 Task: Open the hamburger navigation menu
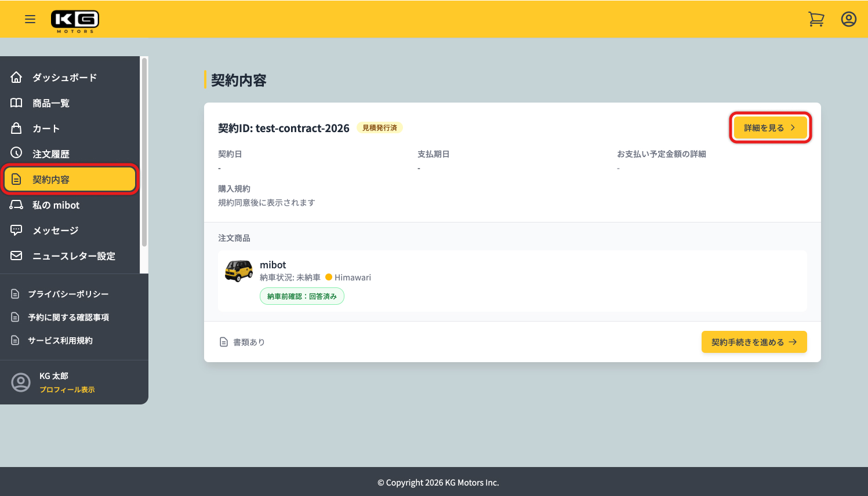30,19
